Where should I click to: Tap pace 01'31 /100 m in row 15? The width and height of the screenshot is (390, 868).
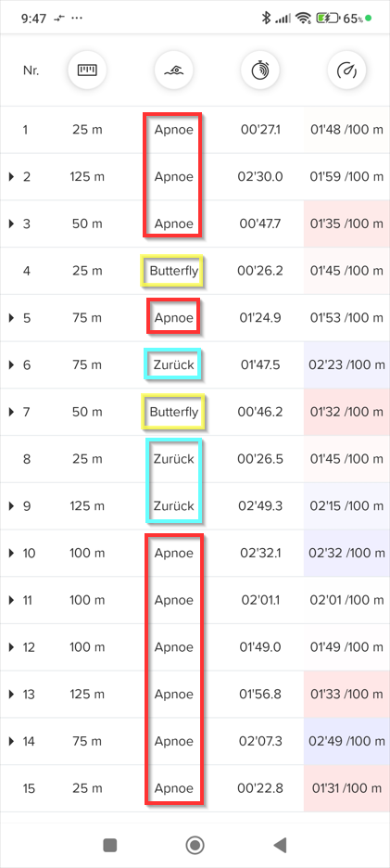pos(346,788)
